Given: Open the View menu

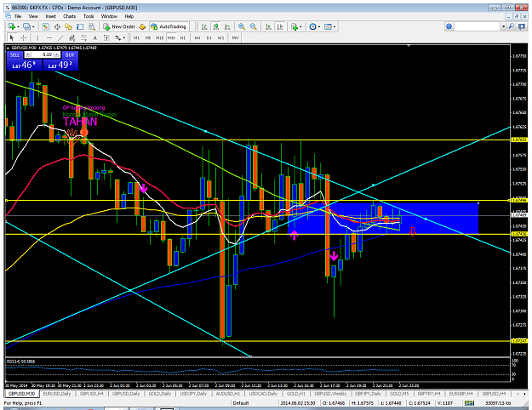Looking at the screenshot, I should point(33,16).
